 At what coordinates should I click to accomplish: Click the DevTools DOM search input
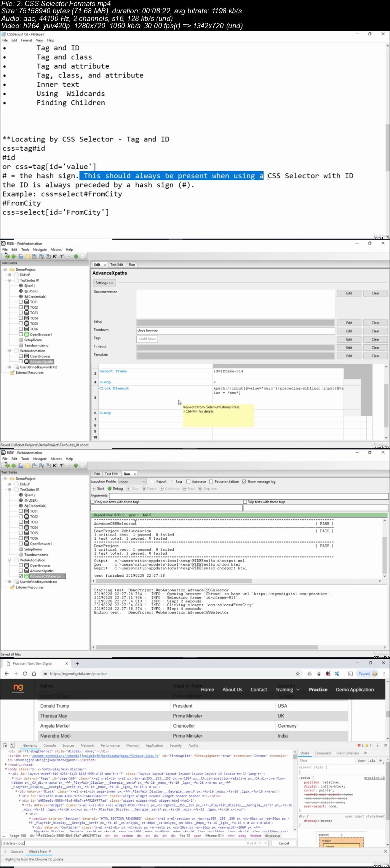(x=124, y=843)
